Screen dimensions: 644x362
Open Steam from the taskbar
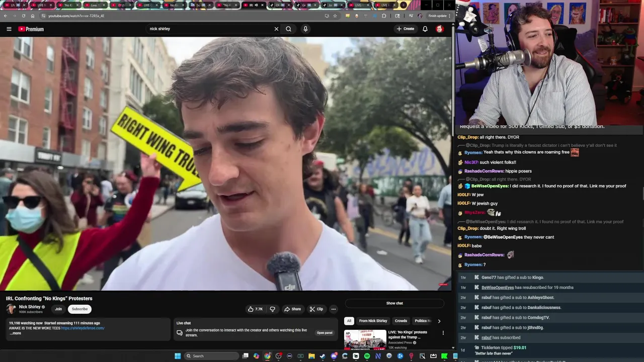pyautogui.click(x=323, y=356)
